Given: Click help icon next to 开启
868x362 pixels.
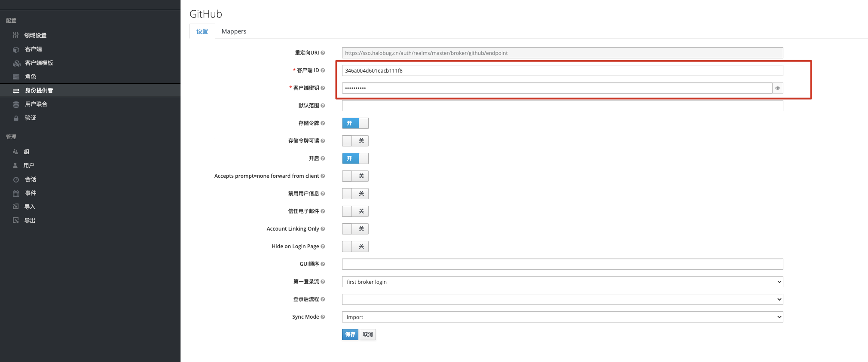Looking at the screenshot, I should pos(323,158).
